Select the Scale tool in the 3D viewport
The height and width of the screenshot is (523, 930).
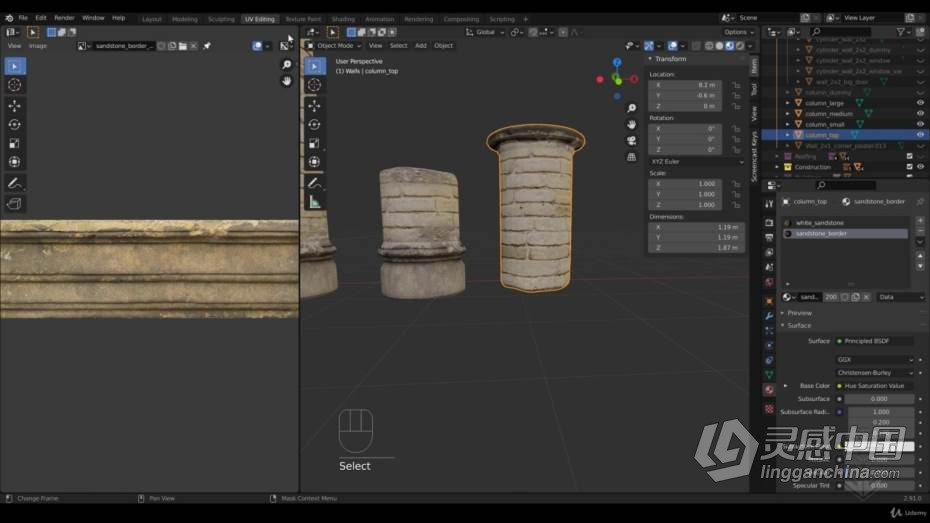click(314, 143)
